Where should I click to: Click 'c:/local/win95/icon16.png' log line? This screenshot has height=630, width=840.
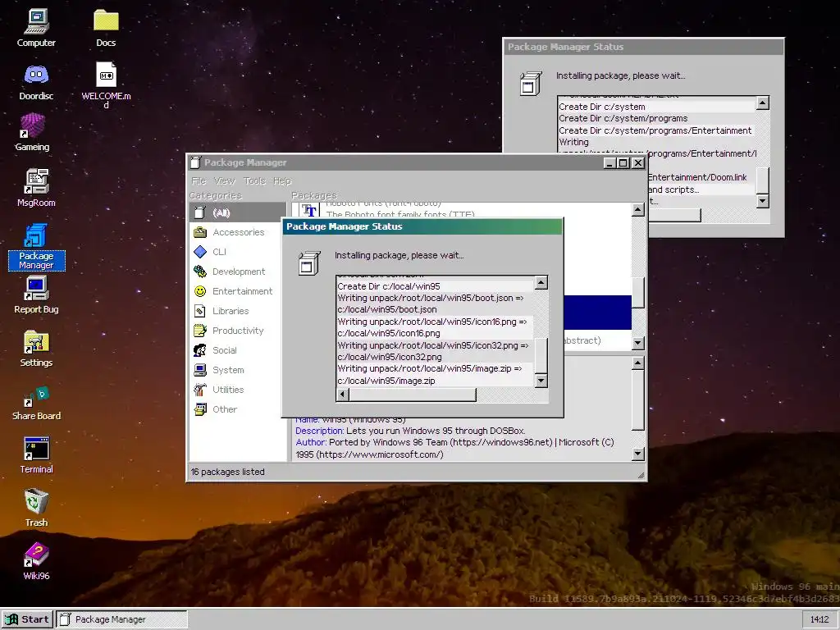(x=388, y=333)
